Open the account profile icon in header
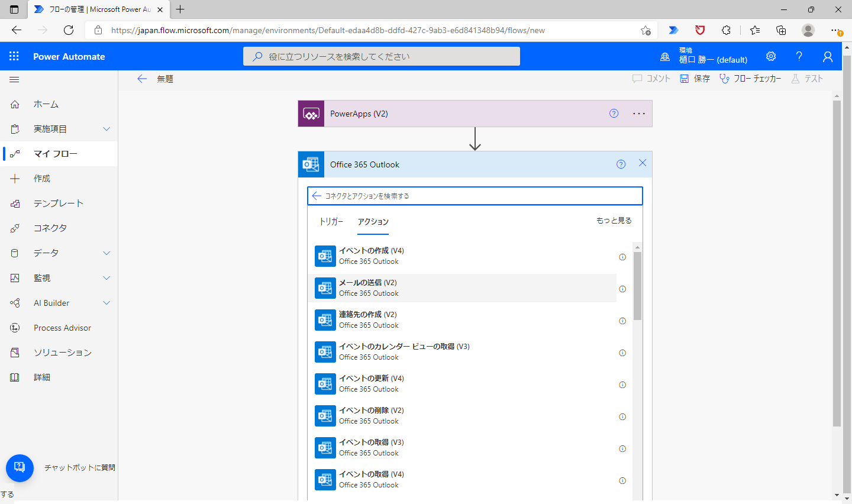This screenshot has width=852, height=504. [828, 56]
